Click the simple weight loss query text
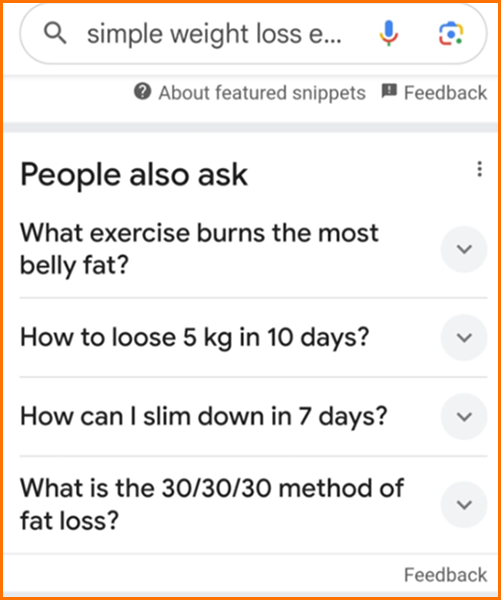501x600 pixels. (214, 34)
